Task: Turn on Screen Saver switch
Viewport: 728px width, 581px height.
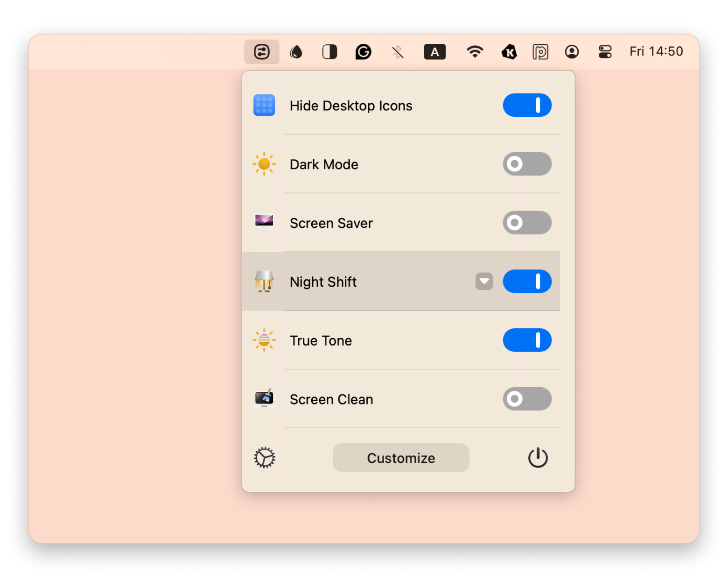Action: (527, 223)
